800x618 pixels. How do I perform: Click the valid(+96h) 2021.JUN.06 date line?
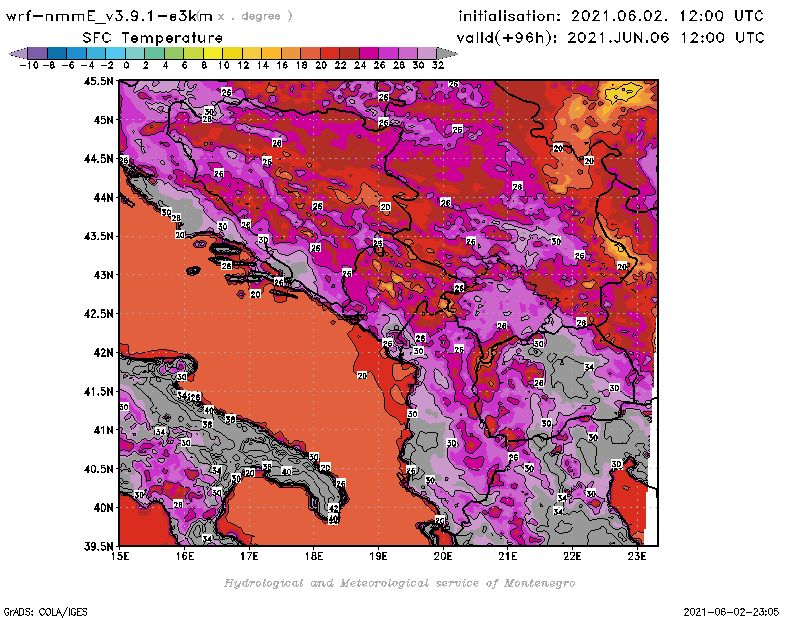click(x=611, y=37)
